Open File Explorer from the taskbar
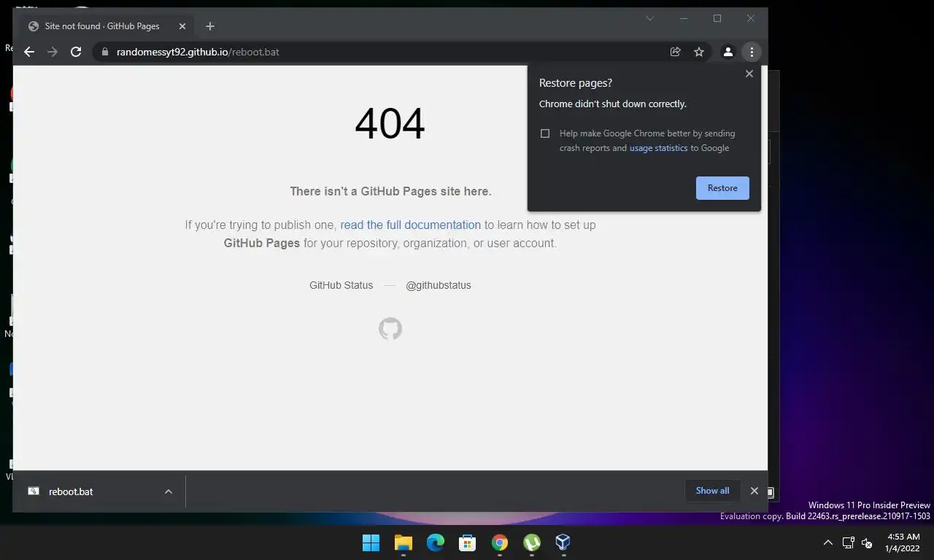The width and height of the screenshot is (934, 560). coord(403,542)
